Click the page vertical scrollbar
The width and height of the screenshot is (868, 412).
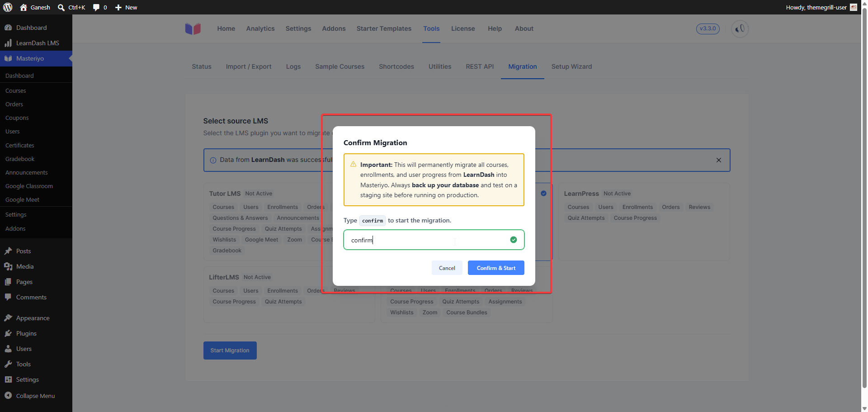[864, 199]
